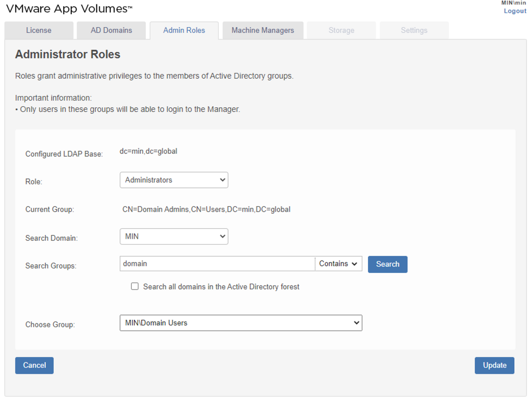Click the Update button

tap(494, 365)
